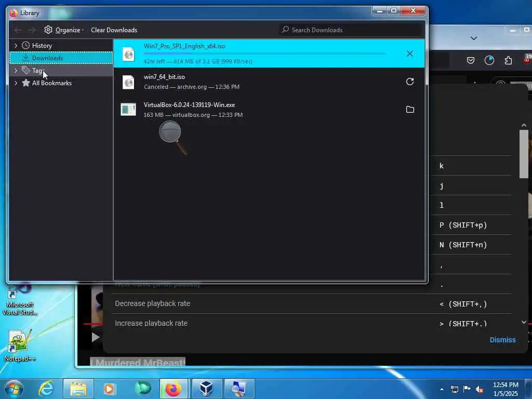Cancel the Win7_Pro_SP1_English_x64.iso download
The image size is (532, 399).
(x=410, y=54)
